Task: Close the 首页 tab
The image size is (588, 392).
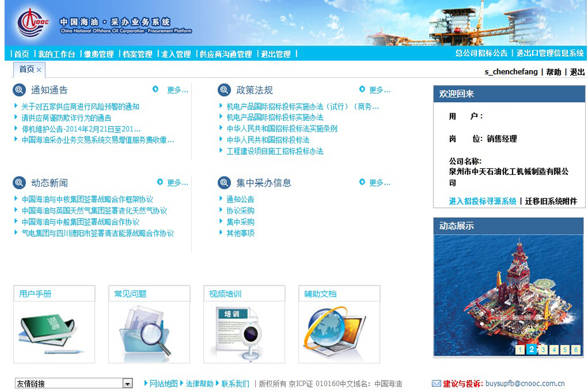Action: [39, 70]
